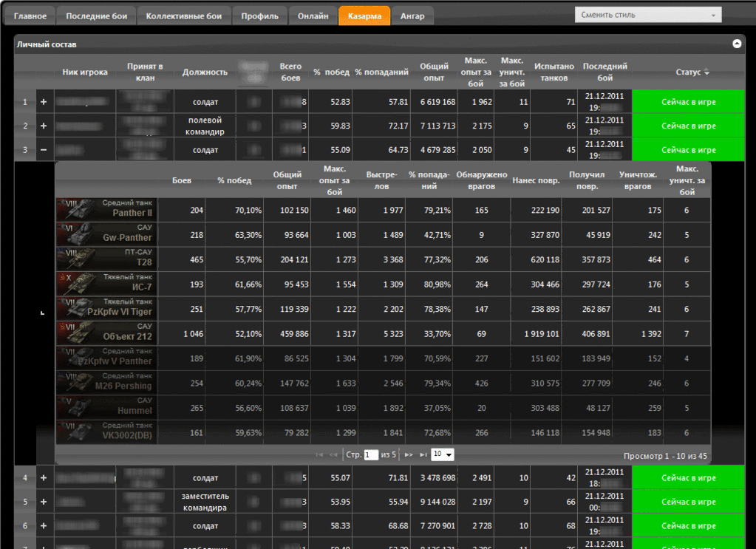756x549 pixels.
Task: Sort by Испытано танков column
Action: point(554,72)
